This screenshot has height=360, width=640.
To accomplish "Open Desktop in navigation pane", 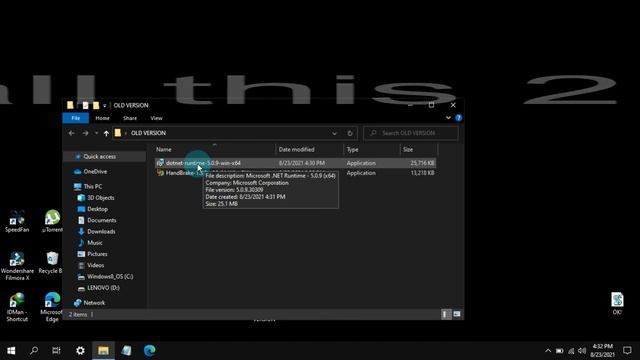I will click(x=97, y=209).
